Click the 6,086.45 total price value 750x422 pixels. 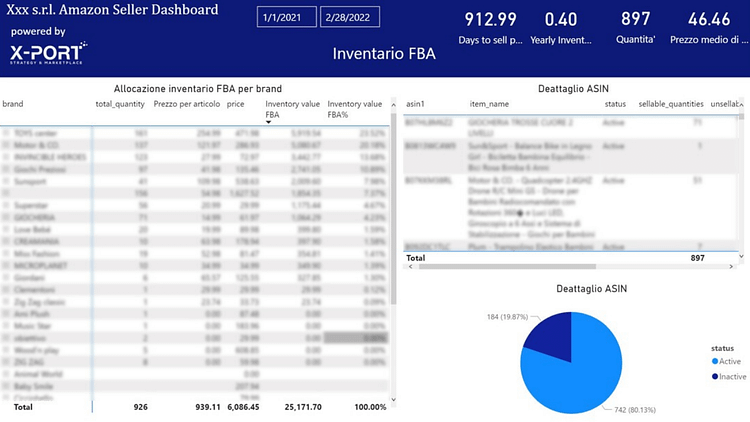[x=243, y=407]
